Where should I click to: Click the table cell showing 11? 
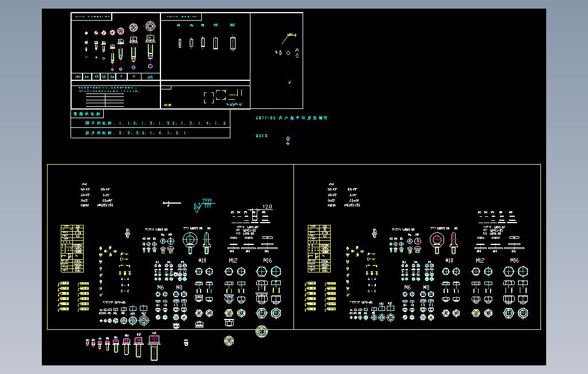[x=134, y=77]
